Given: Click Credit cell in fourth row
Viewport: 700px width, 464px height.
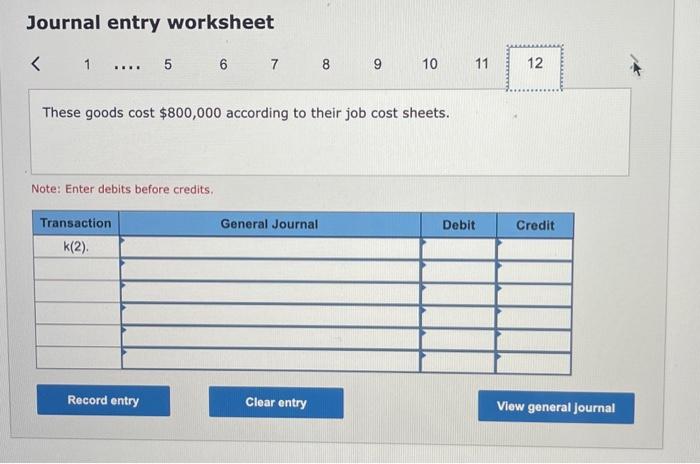Looking at the screenshot, I should click(x=534, y=318).
